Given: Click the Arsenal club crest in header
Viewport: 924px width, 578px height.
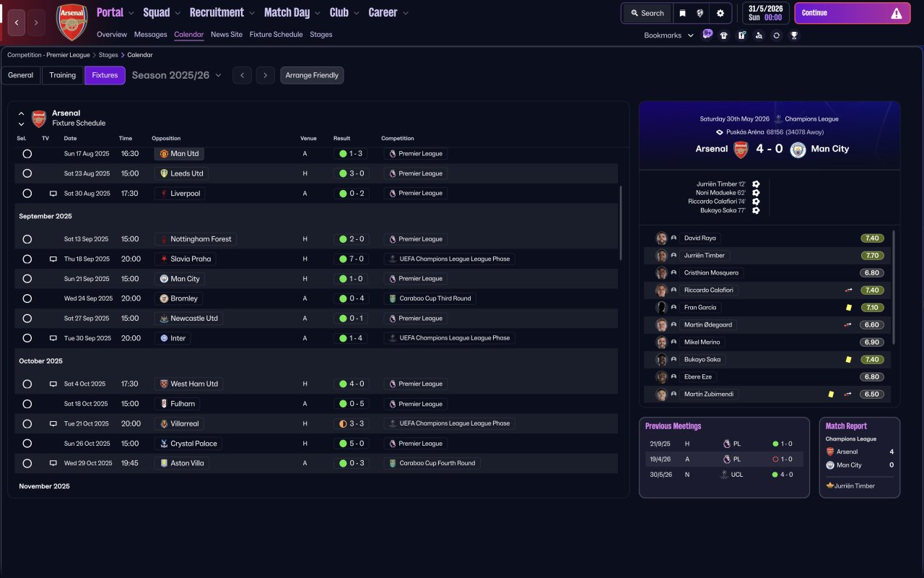Looking at the screenshot, I should tap(71, 22).
